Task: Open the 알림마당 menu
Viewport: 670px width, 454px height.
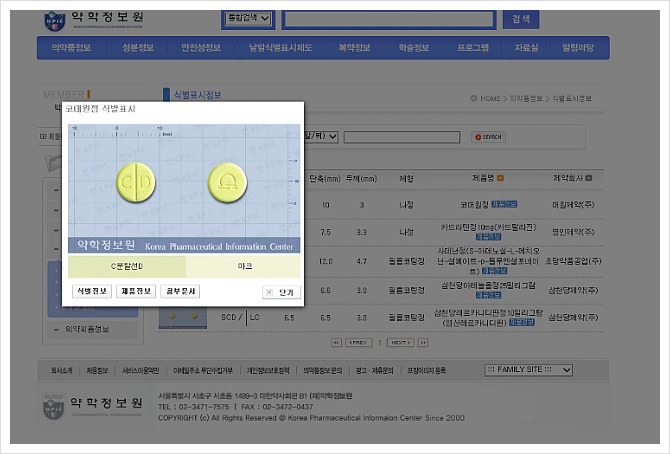Action: coord(578,47)
